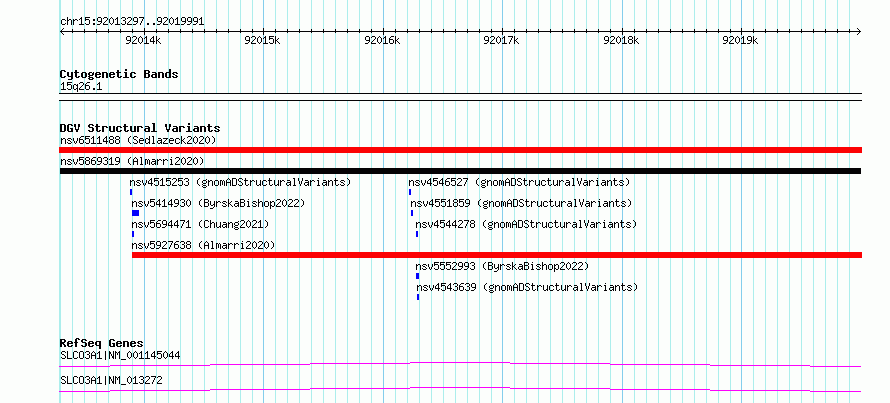Open variant nsv5869319 (Almarri2020) label
Screen dimensions: 890x403
click(x=132, y=161)
